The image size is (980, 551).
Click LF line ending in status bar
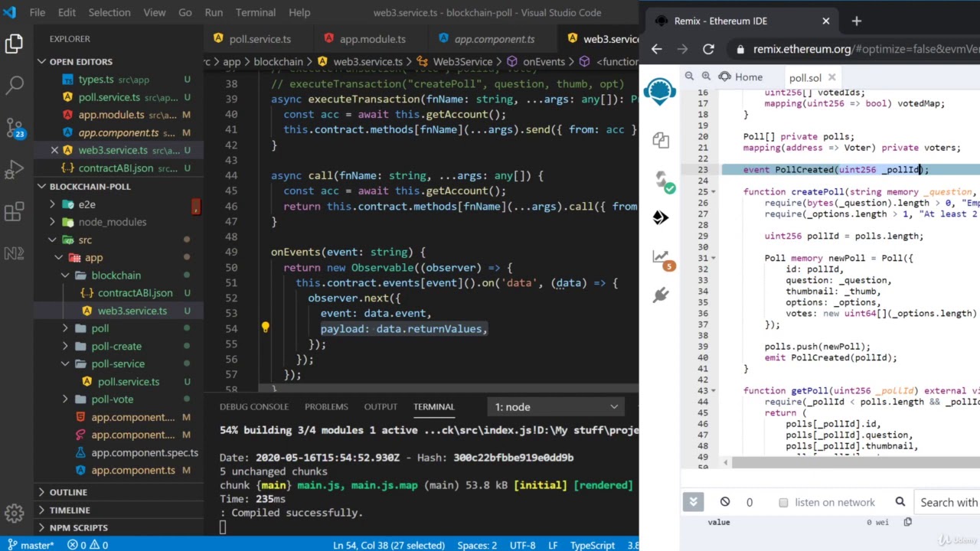point(553,545)
